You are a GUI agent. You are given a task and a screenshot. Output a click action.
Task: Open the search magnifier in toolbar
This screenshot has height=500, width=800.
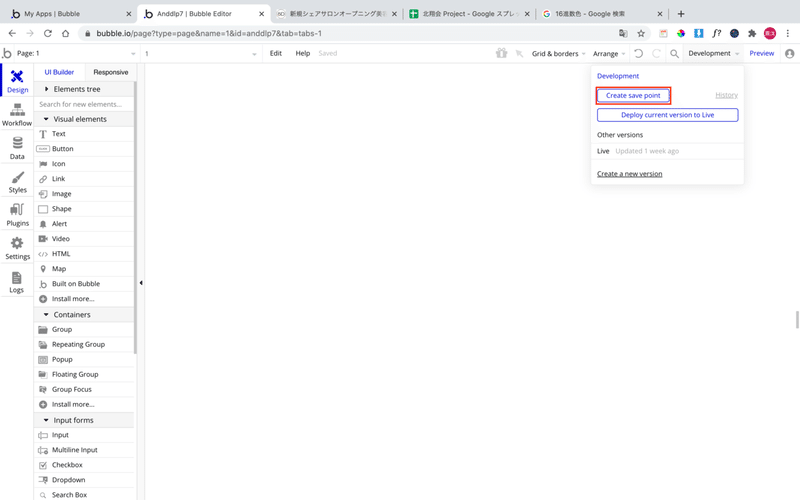tap(674, 54)
